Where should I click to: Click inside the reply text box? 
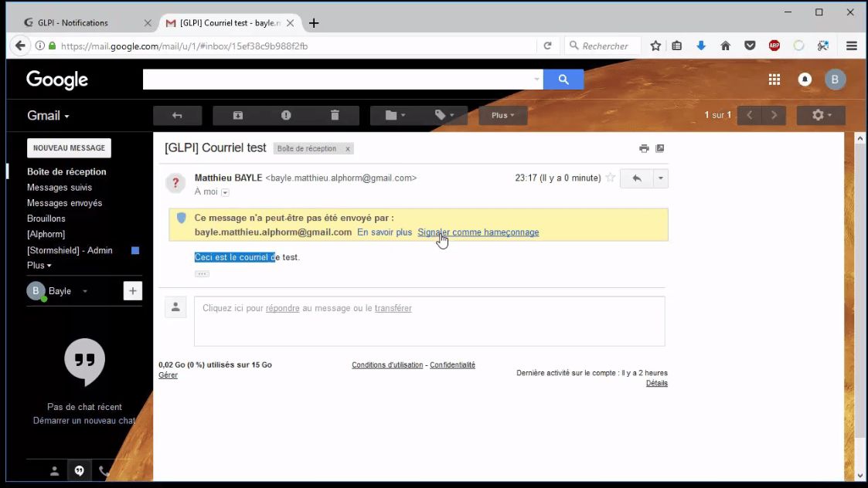[430, 321]
